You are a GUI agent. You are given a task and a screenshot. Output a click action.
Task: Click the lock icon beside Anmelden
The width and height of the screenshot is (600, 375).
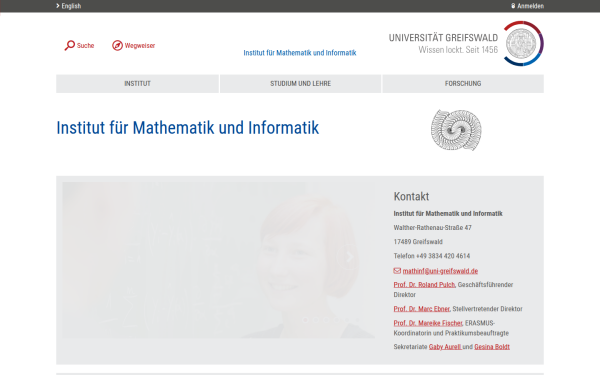[513, 6]
